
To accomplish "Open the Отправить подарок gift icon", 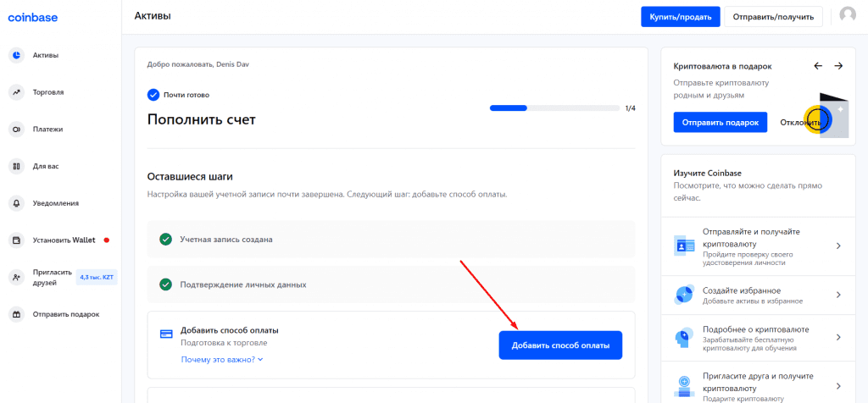I will pyautogui.click(x=17, y=314).
